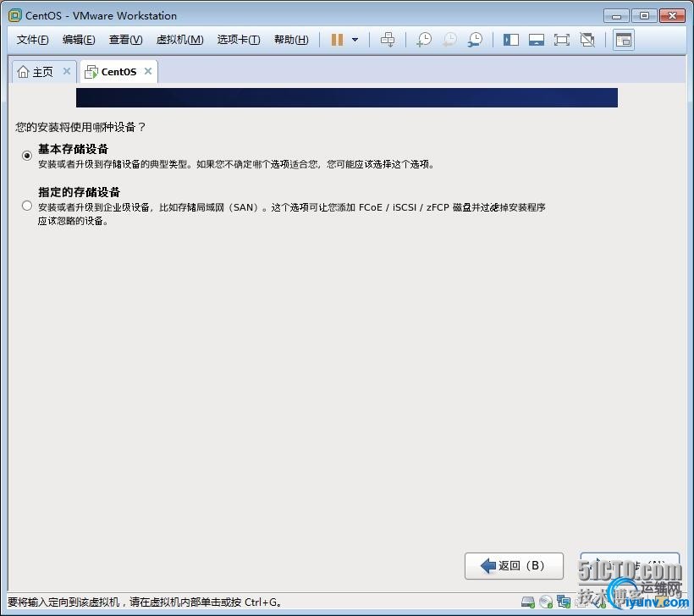This screenshot has width=694, height=616.
Task: Close the CentOS tab
Action: tap(148, 71)
